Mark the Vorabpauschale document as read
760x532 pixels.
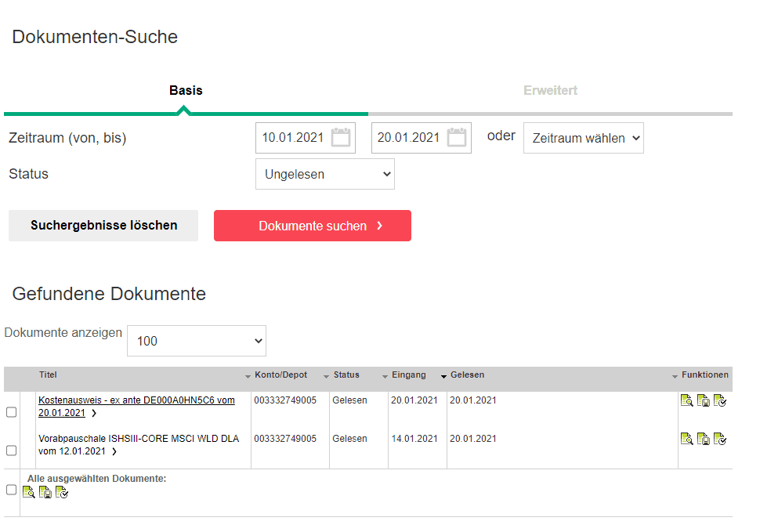(720, 439)
